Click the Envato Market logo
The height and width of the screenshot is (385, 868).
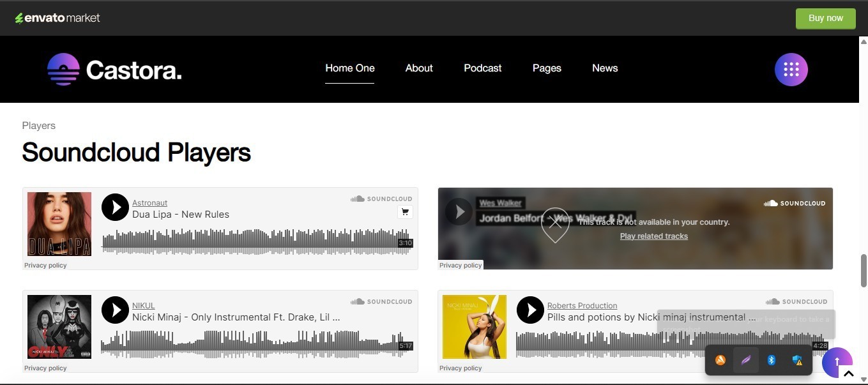pos(57,18)
